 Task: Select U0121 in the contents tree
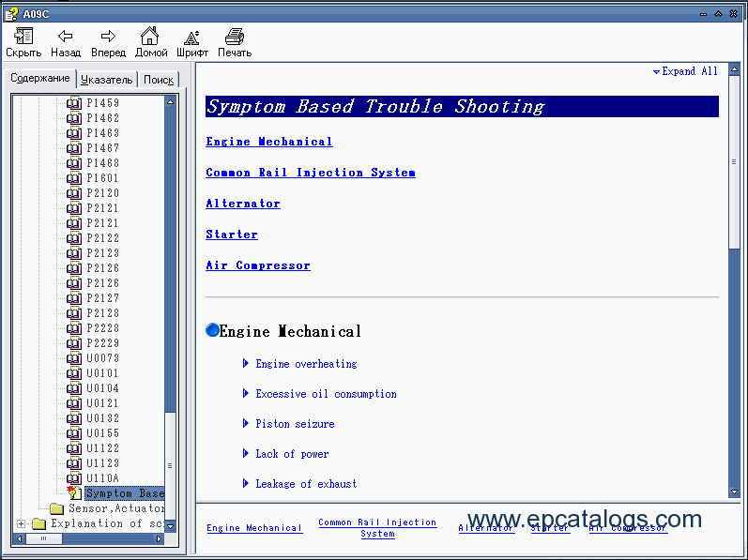(103, 403)
